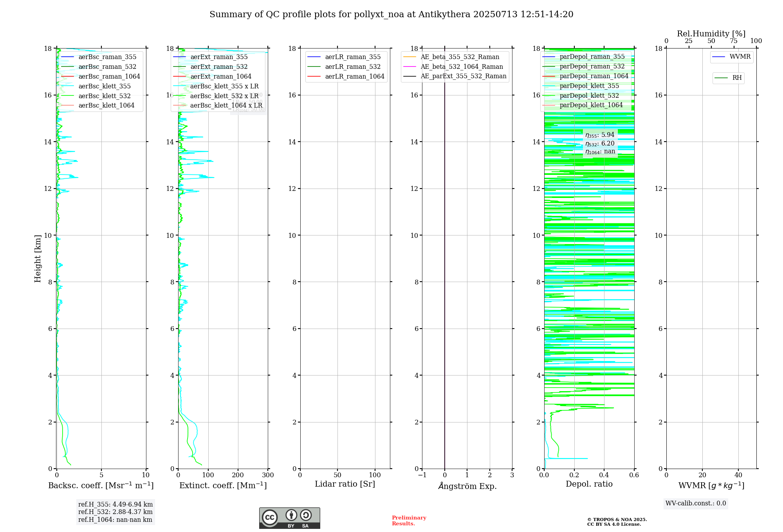Select legend entry parDepol_klett_1064
The height and width of the screenshot is (532, 783).
click(x=583, y=105)
